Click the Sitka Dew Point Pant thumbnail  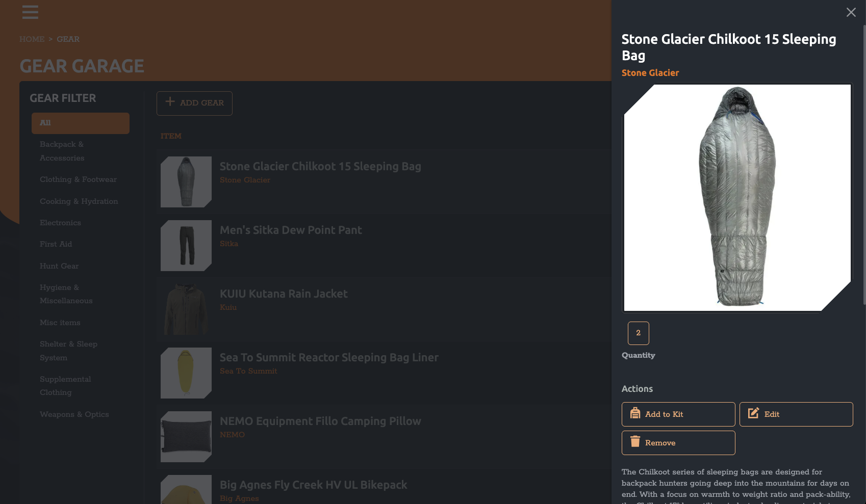click(186, 246)
